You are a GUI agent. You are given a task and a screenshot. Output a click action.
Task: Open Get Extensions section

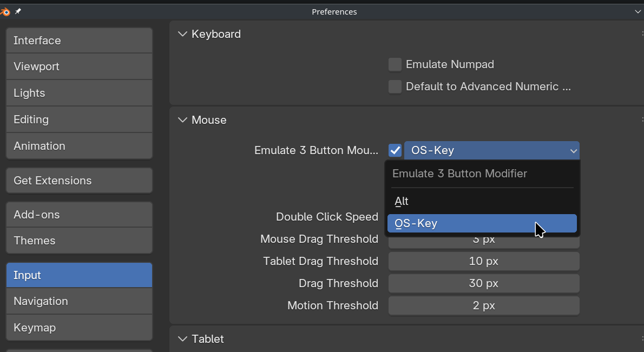[x=79, y=181]
